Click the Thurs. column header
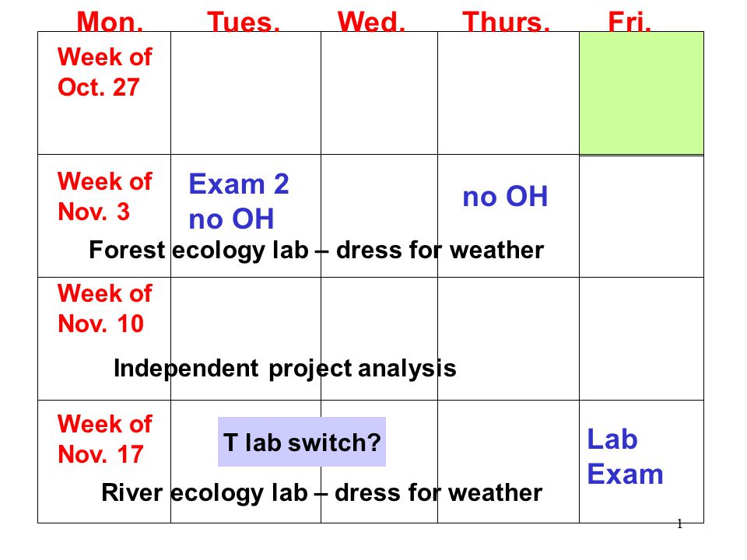 coord(506,22)
